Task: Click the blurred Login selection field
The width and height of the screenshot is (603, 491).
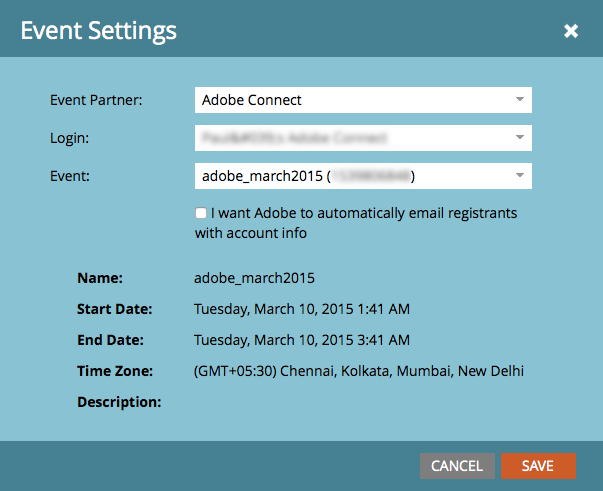Action: [x=355, y=138]
